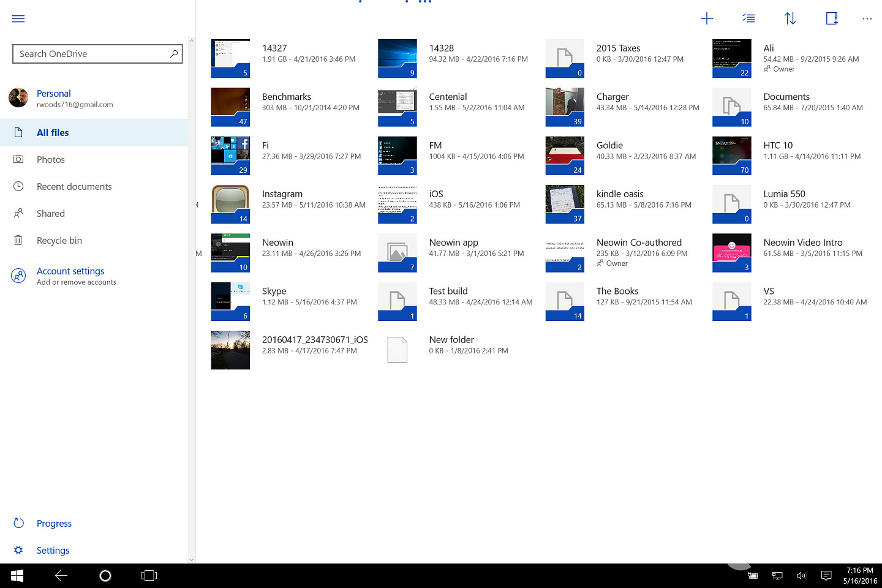The height and width of the screenshot is (588, 882).
Task: Open the Benchmarks folder thumbnail
Action: point(230,107)
